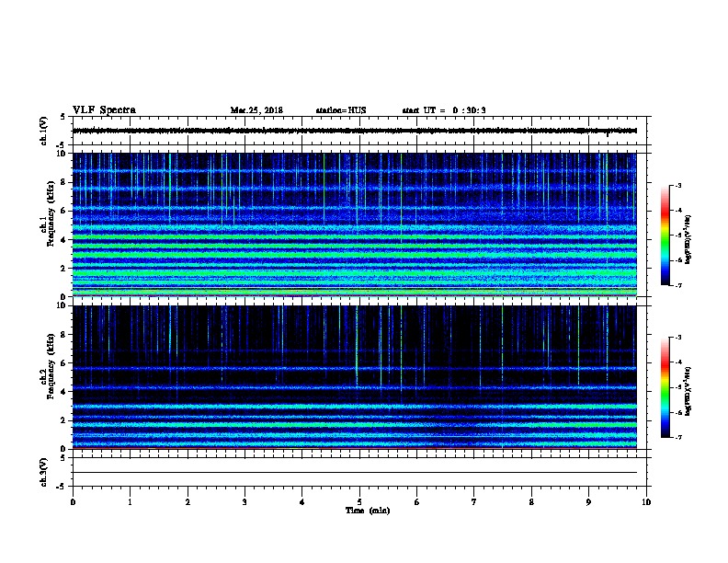728x563 pixels.
Task: Click the ch.1 spectrogram color bar
Action: [x=665, y=236]
